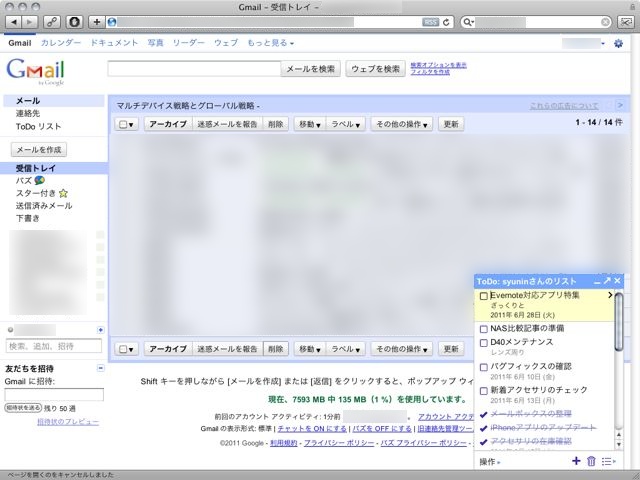640x480 pixels.
Task: Open the search magnifier in the browser search field
Action: click(468, 22)
